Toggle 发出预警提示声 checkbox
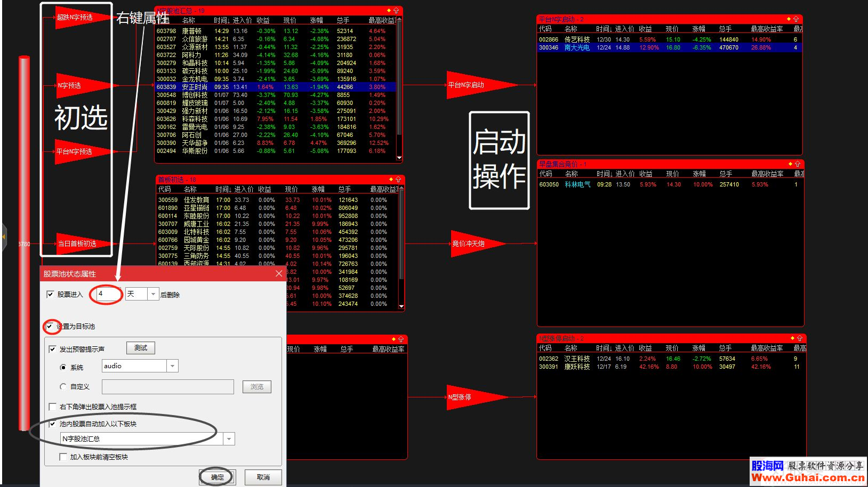Viewport: 868px width, 487px height. [x=52, y=349]
